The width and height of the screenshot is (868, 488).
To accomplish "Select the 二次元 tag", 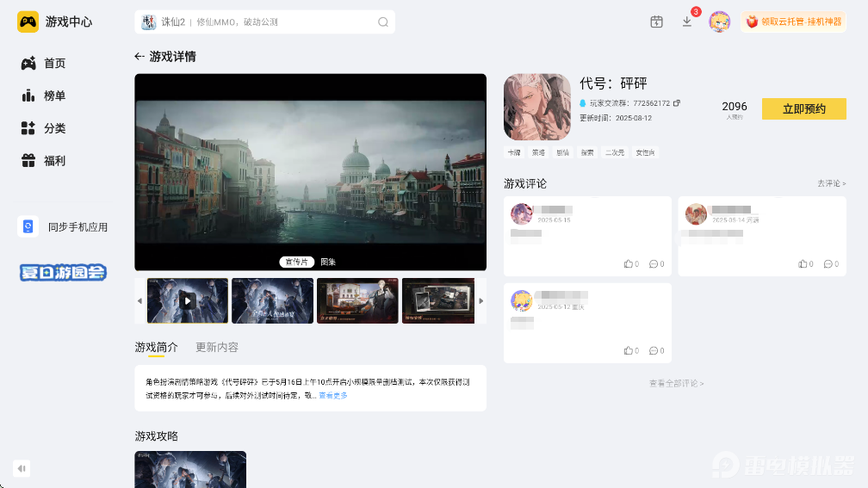I will (615, 152).
